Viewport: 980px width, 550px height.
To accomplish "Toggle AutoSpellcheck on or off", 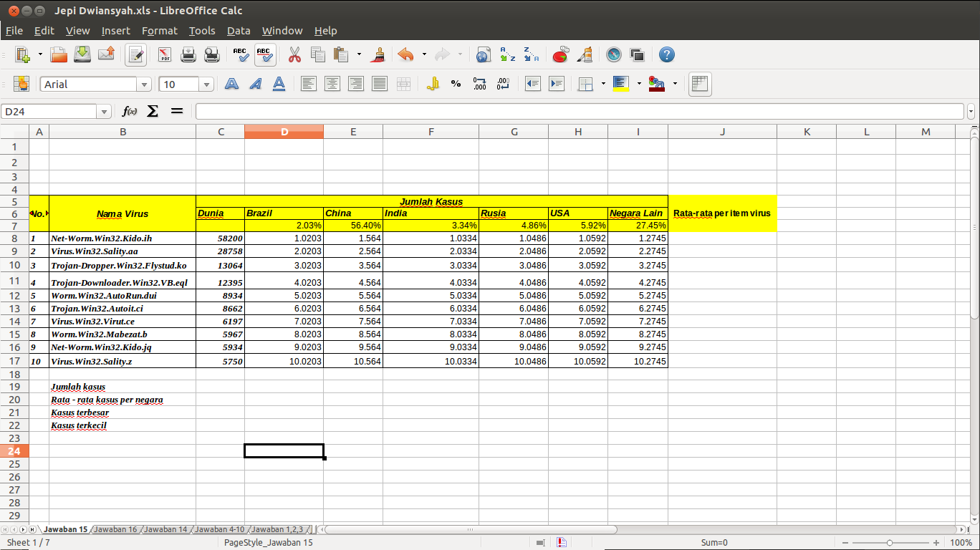I will pos(264,54).
